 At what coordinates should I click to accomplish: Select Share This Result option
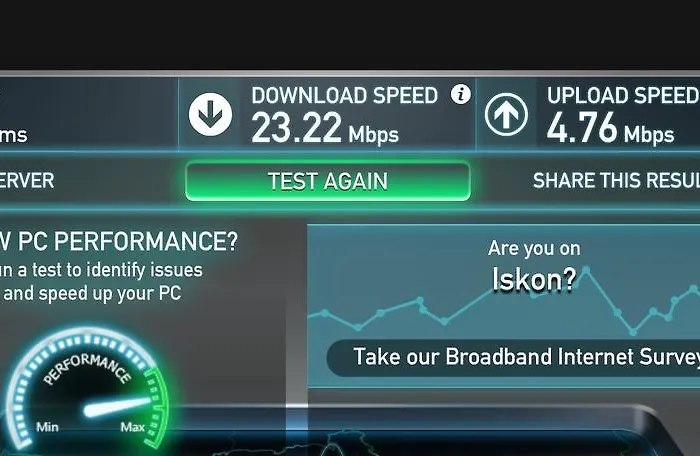click(x=616, y=180)
